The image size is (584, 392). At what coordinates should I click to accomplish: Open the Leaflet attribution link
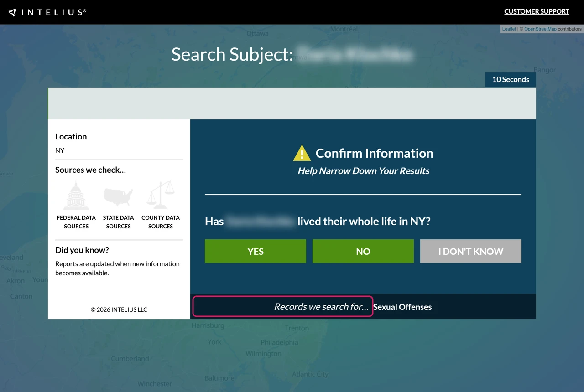[x=509, y=29]
